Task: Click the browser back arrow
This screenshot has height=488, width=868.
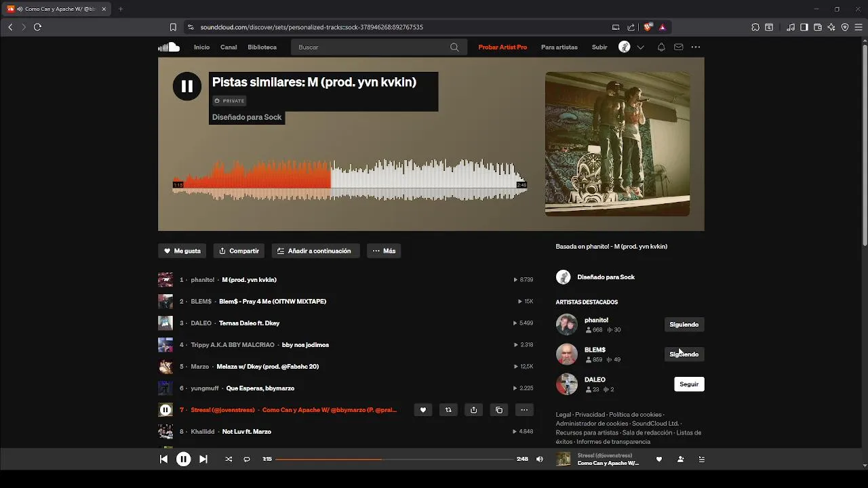Action: [x=10, y=27]
